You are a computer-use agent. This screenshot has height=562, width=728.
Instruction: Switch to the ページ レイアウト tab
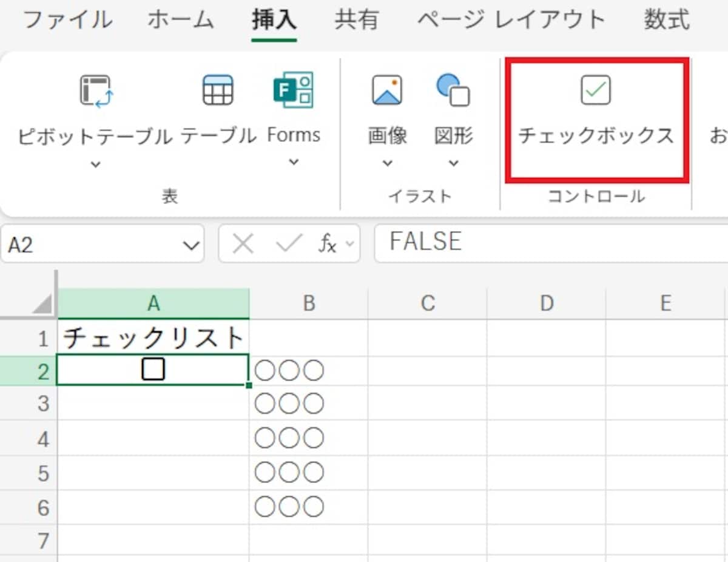pyautogui.click(x=511, y=19)
